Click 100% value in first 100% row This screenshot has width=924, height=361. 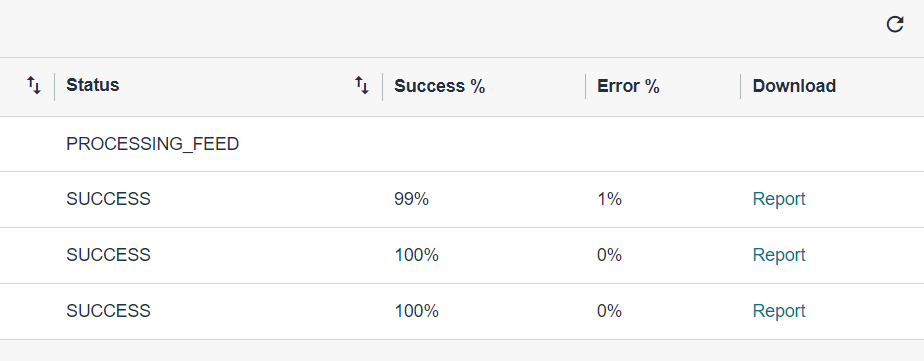416,255
